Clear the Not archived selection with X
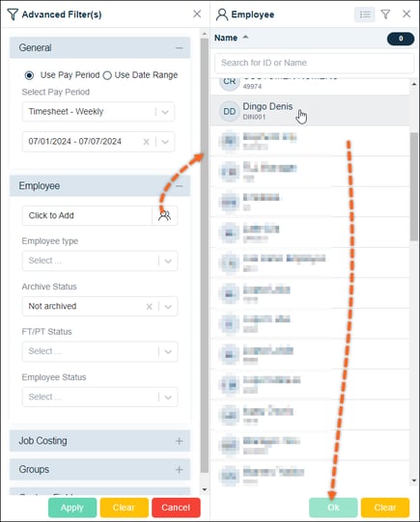Screen dimensions: 420x522 pos(150,306)
